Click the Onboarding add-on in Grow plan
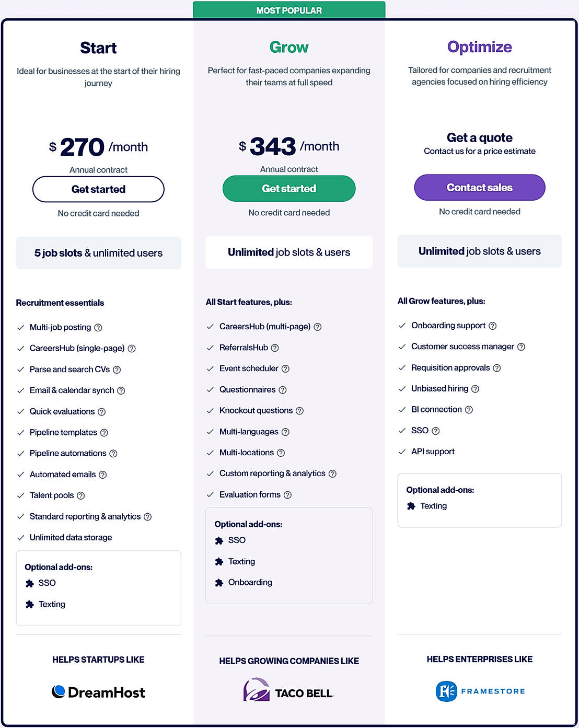The width and height of the screenshot is (579, 728). [250, 582]
